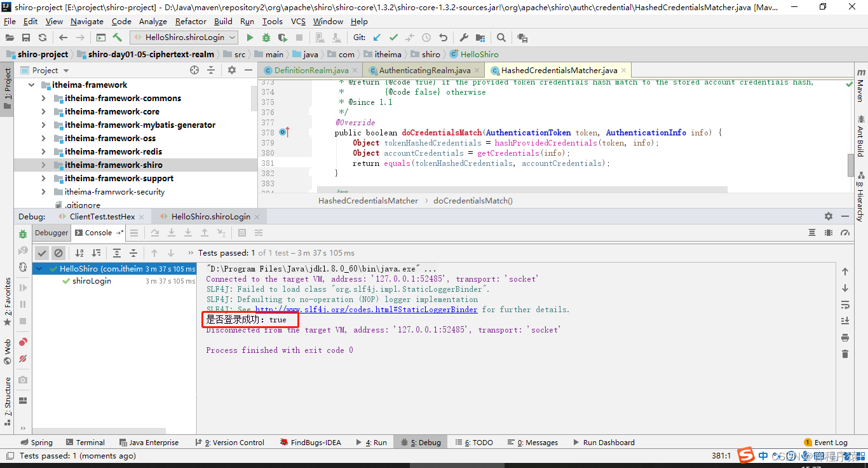This screenshot has width=868, height=468.
Task: Run with coverage icon
Action: point(283,38)
